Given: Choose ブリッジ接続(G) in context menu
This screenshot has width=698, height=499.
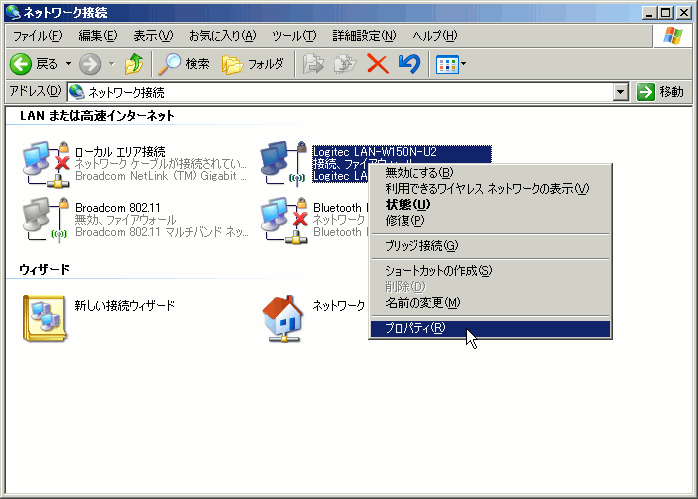Looking at the screenshot, I should [490, 245].
